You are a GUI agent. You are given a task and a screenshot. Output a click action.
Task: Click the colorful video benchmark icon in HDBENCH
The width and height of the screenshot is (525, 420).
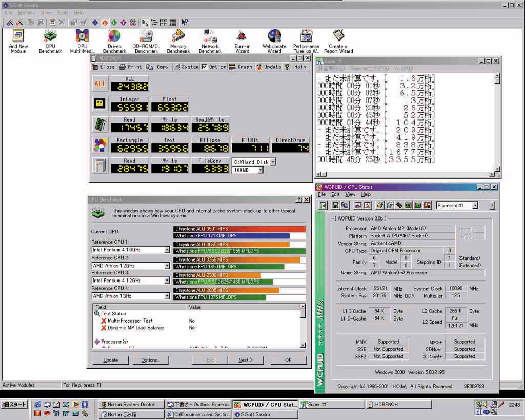[x=100, y=145]
